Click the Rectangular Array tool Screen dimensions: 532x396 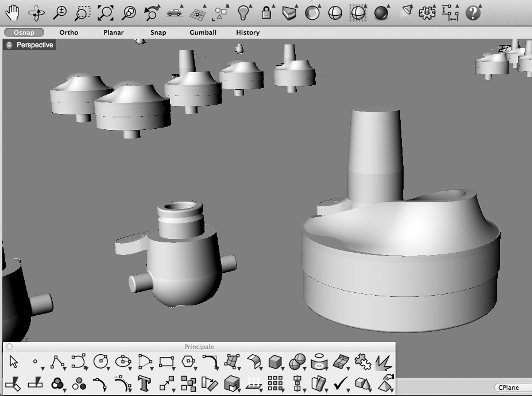tap(275, 384)
